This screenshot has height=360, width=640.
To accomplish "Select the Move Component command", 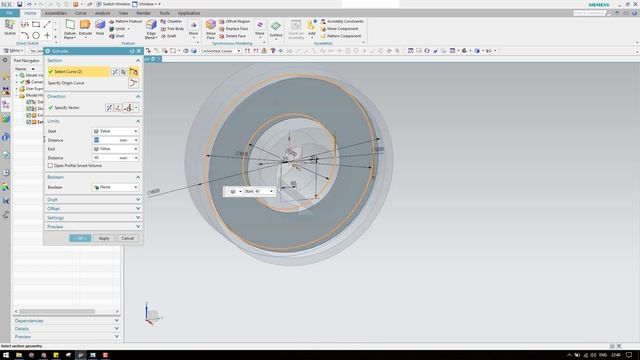I will 339,29.
